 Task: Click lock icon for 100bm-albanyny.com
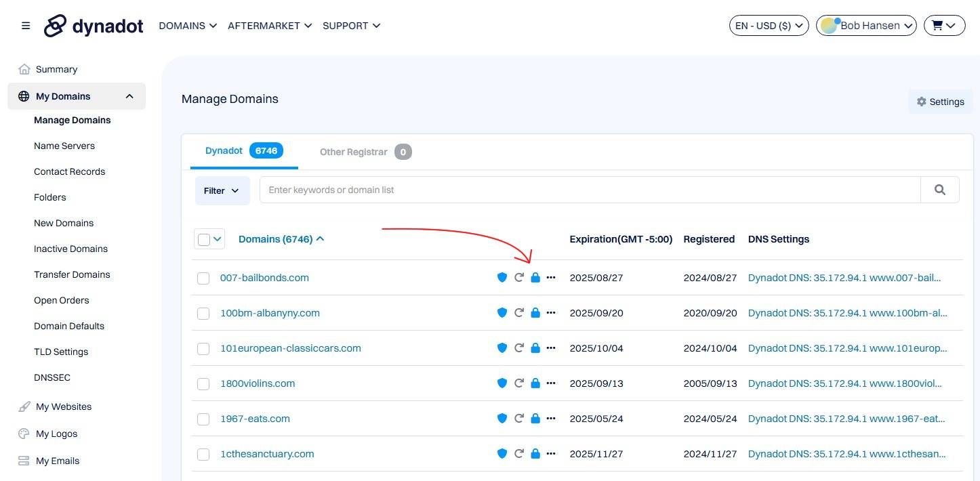click(x=535, y=313)
